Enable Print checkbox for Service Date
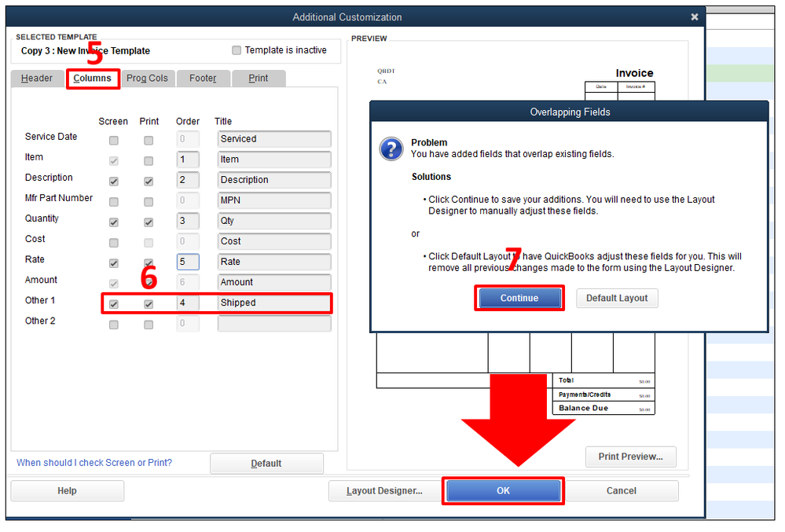This screenshot has width=785, height=532. coord(149,141)
